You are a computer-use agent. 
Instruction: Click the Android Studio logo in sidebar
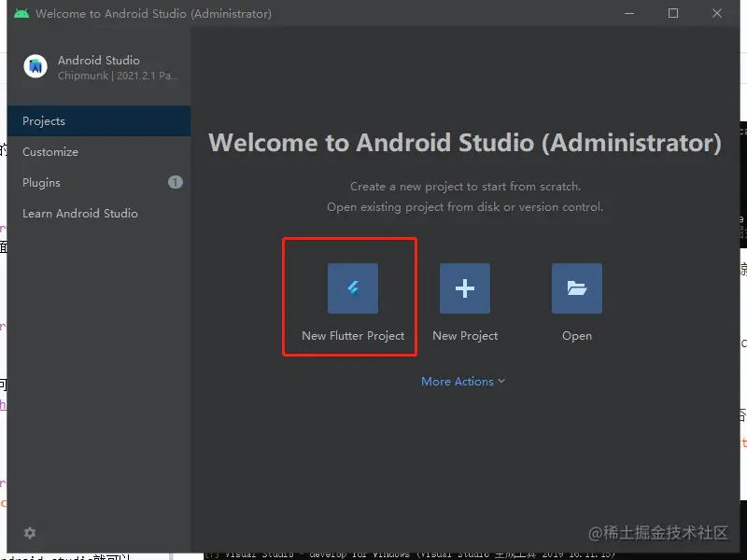35,66
